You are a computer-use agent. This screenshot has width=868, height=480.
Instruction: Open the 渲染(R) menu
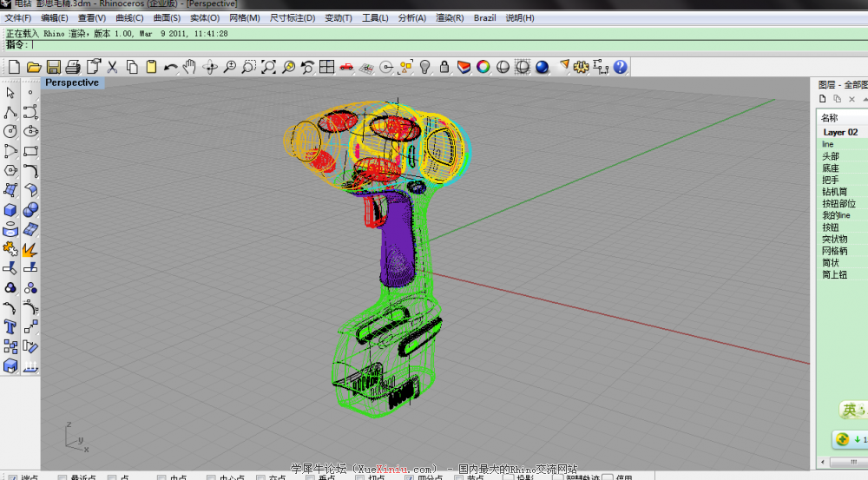point(450,17)
